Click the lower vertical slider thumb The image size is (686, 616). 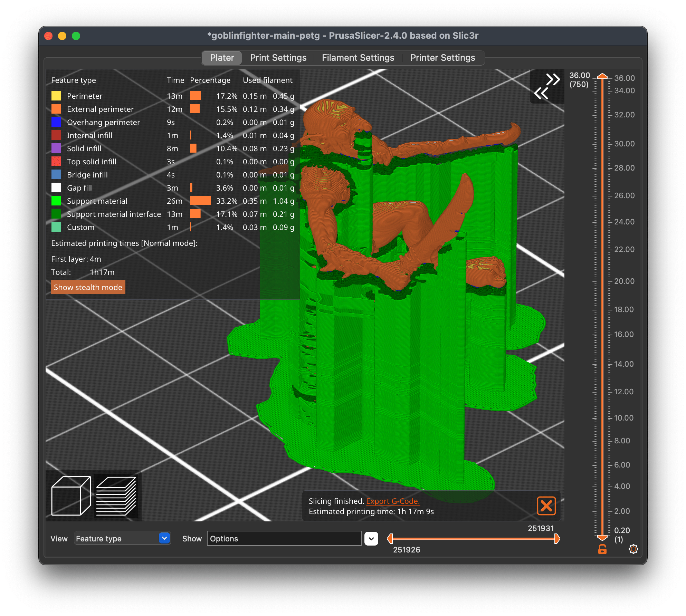(602, 537)
